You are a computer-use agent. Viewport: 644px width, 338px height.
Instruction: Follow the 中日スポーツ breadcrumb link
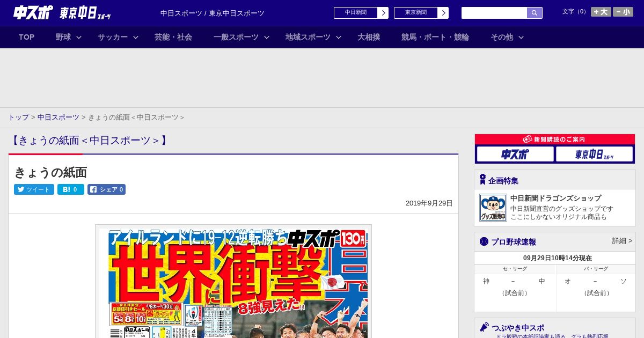click(x=58, y=117)
